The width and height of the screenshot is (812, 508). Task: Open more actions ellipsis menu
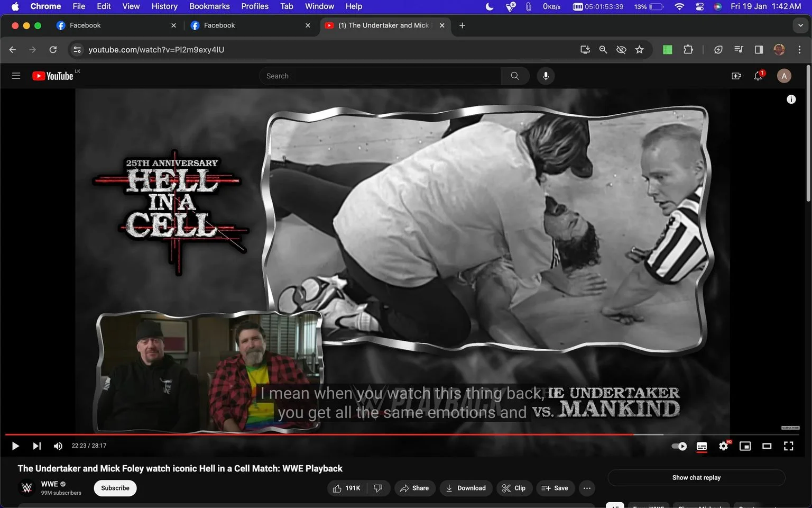click(587, 488)
